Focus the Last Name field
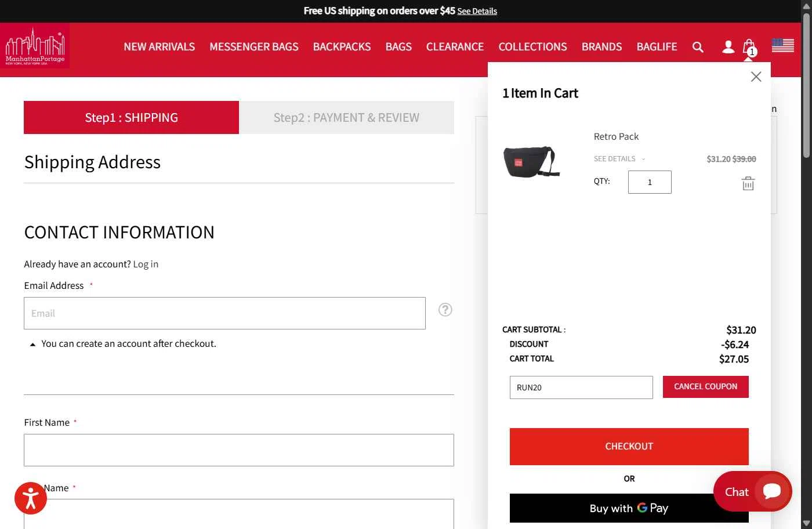 (x=239, y=514)
